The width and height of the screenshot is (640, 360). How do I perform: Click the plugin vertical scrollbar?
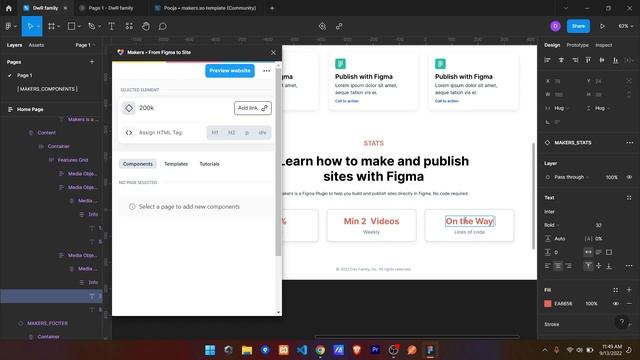click(x=278, y=161)
